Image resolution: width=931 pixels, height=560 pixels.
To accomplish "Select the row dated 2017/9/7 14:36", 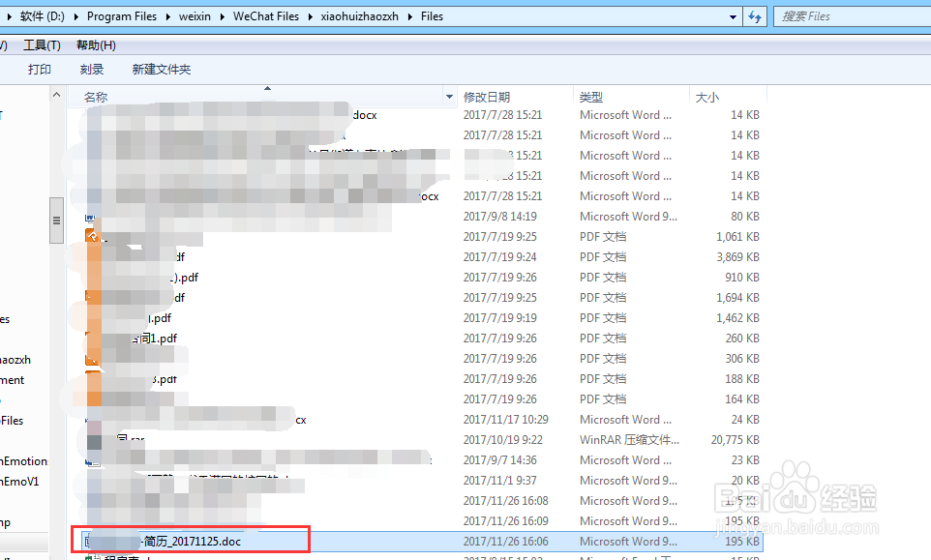I will point(422,460).
